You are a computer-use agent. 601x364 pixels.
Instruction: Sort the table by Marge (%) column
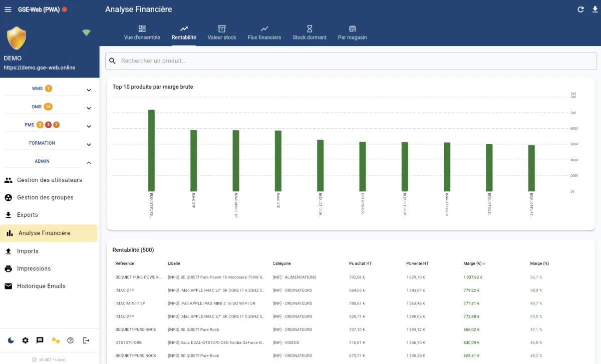tap(539, 263)
